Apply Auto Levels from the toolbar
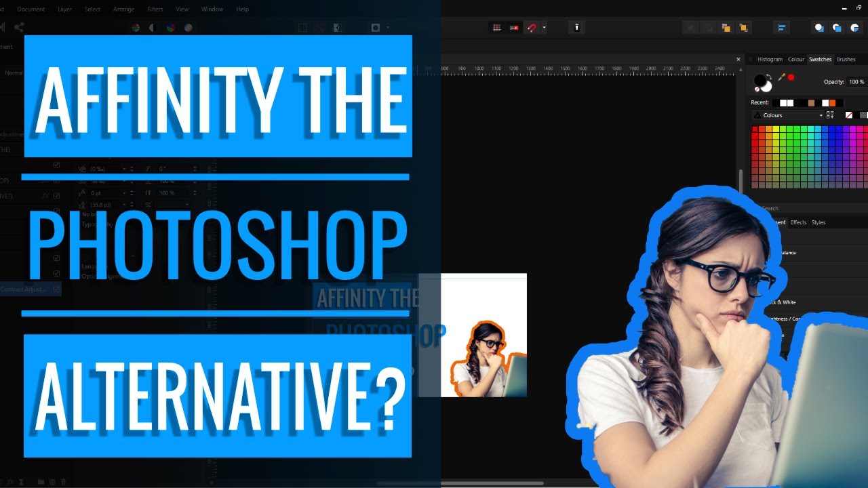The width and height of the screenshot is (868, 488). click(135, 28)
